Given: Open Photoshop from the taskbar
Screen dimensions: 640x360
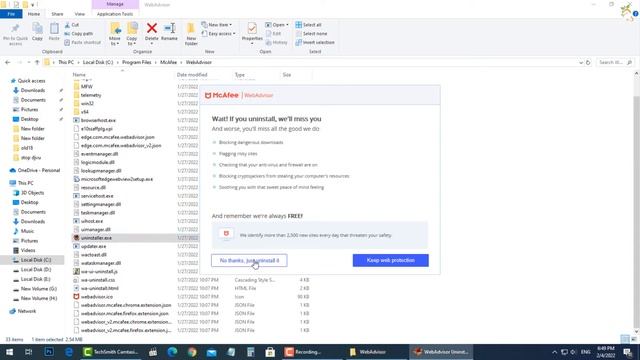Looking at the screenshot, I should point(49,352).
